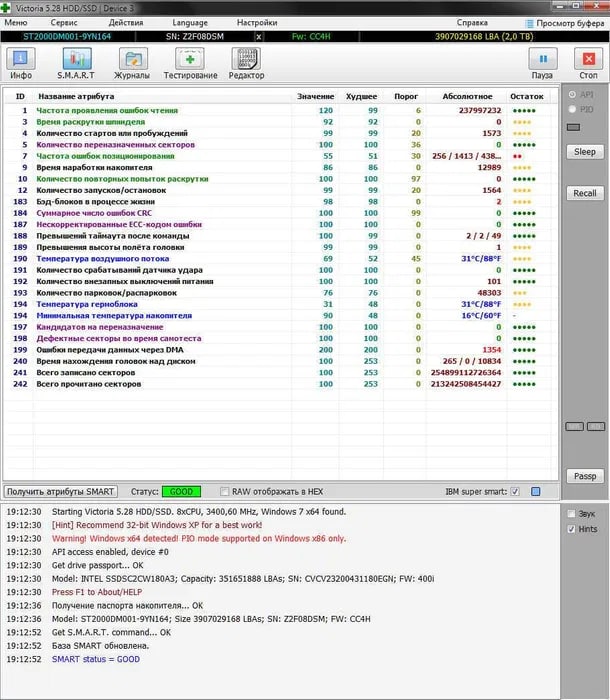
Task: Click blue square beside IBM super smart
Action: point(536,492)
